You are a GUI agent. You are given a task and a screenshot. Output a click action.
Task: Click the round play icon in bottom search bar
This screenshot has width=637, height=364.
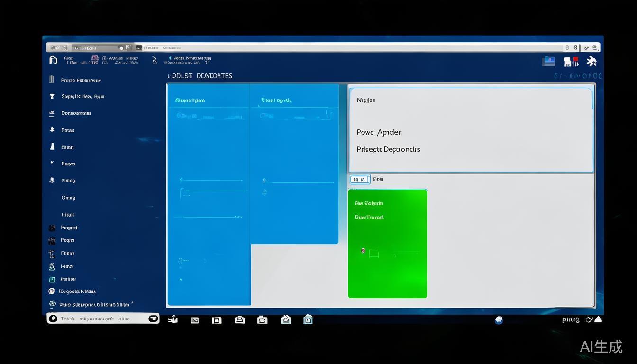[x=53, y=318]
